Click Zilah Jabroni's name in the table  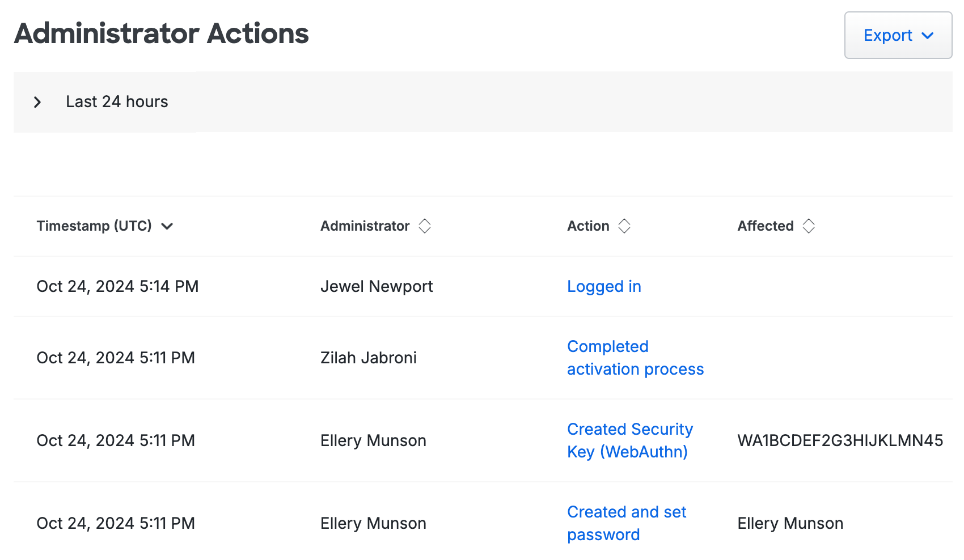[x=369, y=357]
